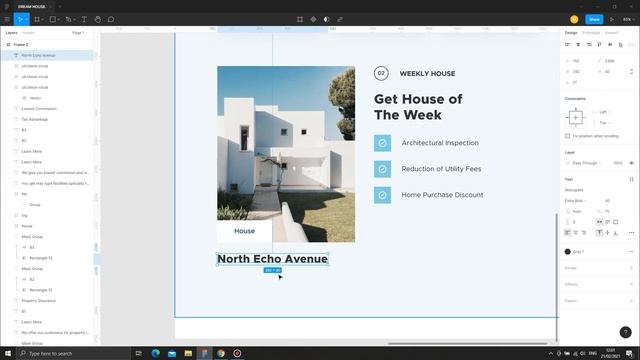Select Auto width text resizing toggle
Screen dimensions: 640x360
click(599, 222)
